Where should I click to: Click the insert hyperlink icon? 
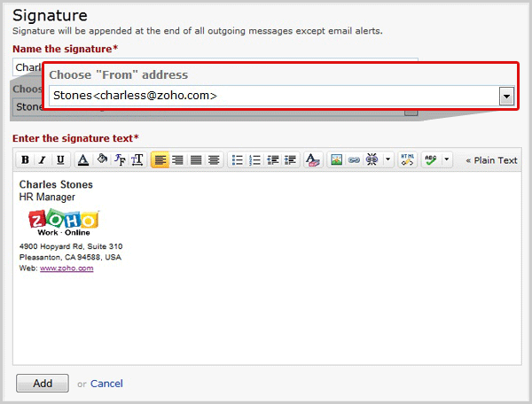[354, 160]
